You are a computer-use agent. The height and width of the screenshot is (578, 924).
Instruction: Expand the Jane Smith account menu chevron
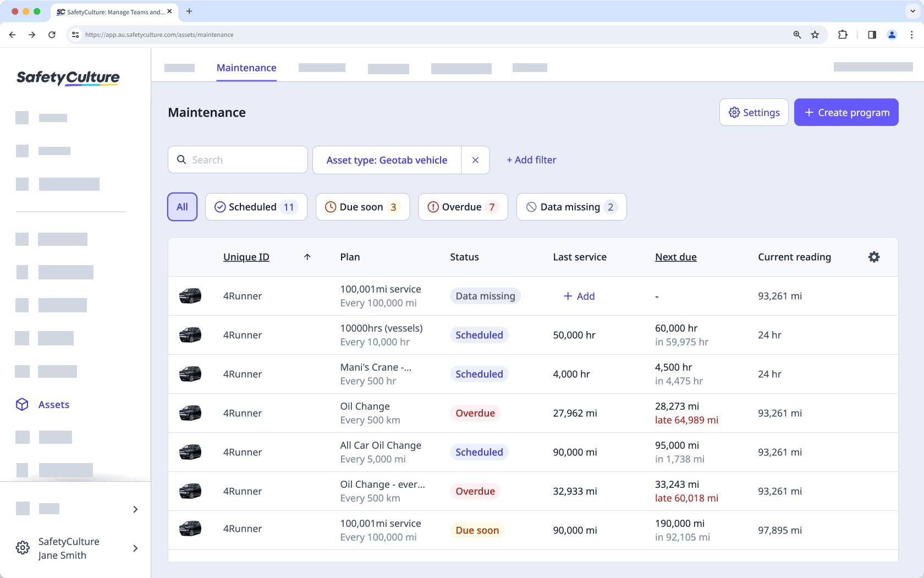[135, 548]
